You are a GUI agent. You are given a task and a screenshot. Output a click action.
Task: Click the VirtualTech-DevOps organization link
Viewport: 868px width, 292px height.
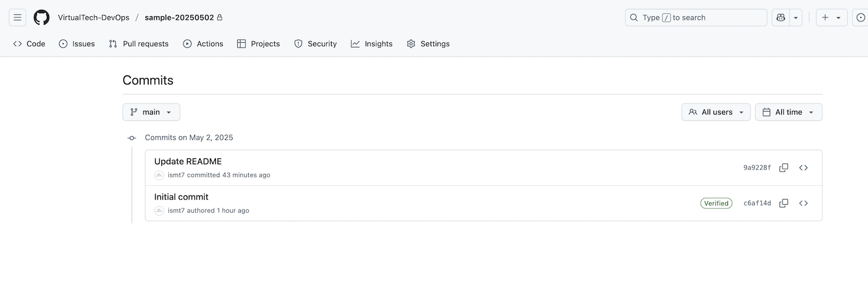(94, 17)
